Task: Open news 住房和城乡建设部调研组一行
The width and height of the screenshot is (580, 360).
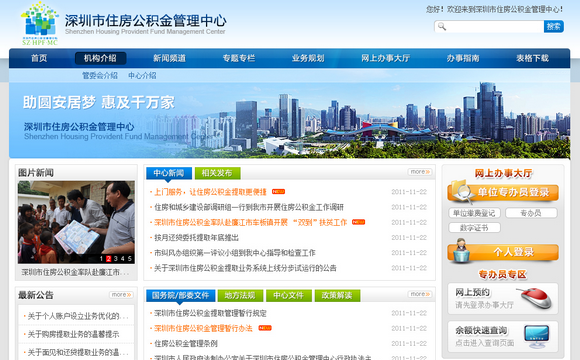Action: [x=249, y=207]
